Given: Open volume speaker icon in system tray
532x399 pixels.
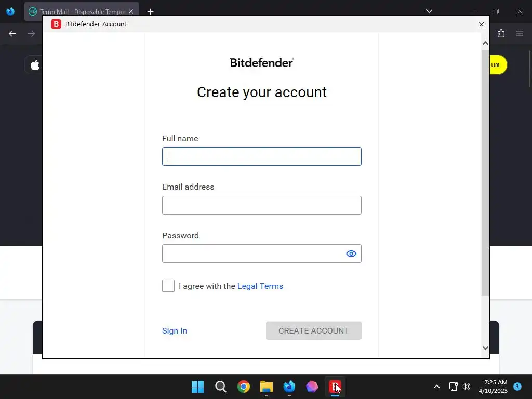Looking at the screenshot, I should 466,387.
